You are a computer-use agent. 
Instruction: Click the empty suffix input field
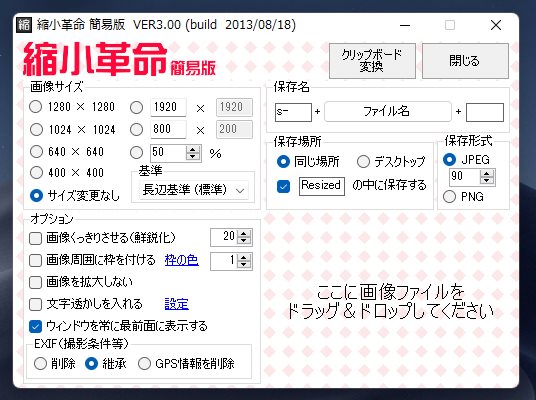[x=485, y=112]
